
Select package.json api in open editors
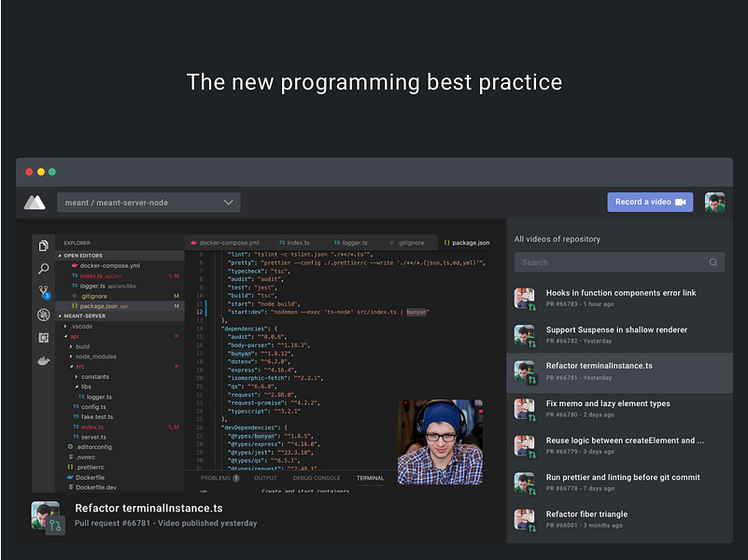(120, 306)
